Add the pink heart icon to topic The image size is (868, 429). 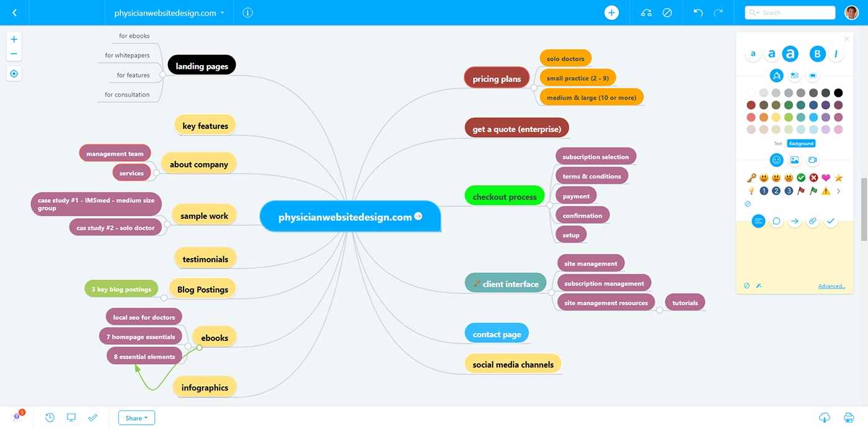(x=826, y=178)
